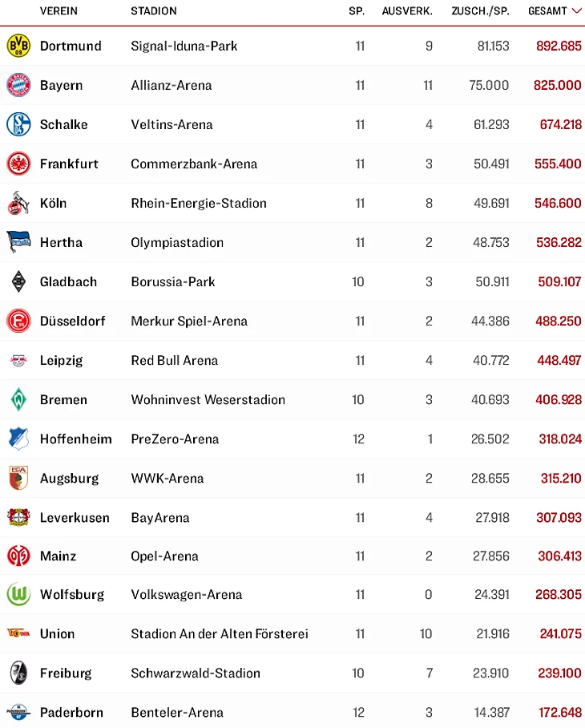
Task: Sort by the VEREIN column header
Action: click(58, 11)
